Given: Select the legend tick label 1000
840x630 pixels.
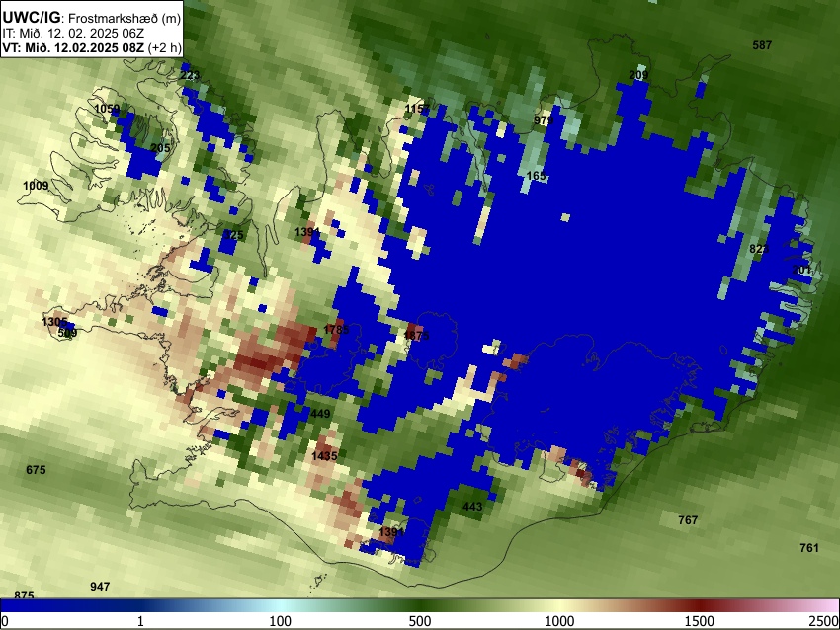Looking at the screenshot, I should tap(559, 621).
